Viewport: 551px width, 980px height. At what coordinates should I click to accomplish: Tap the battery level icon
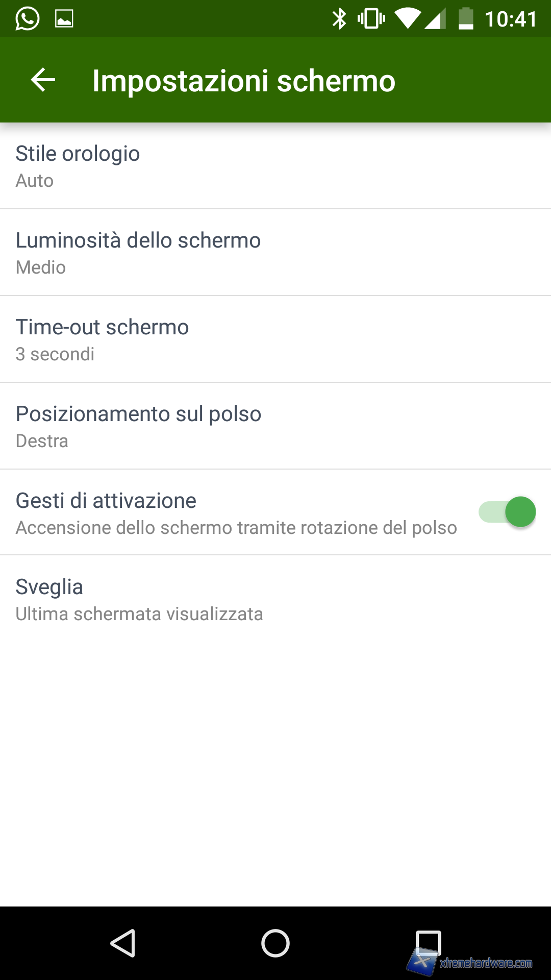click(465, 19)
